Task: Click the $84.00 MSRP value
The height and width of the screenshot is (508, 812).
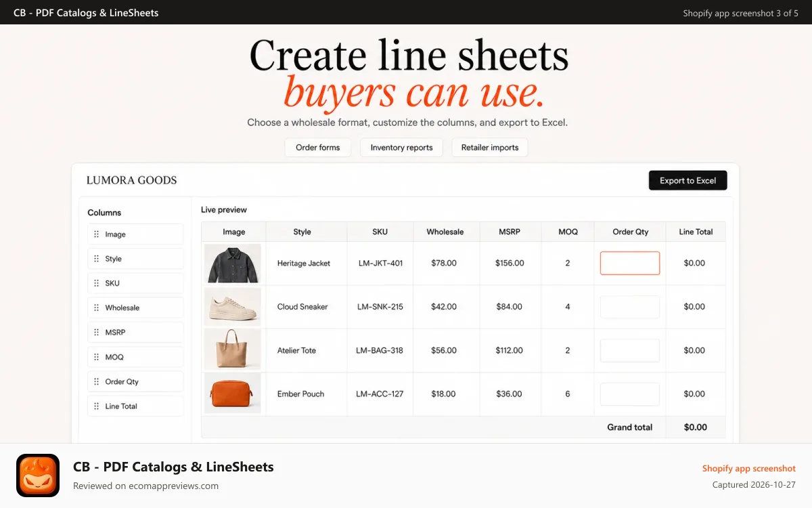Action: [510, 307]
